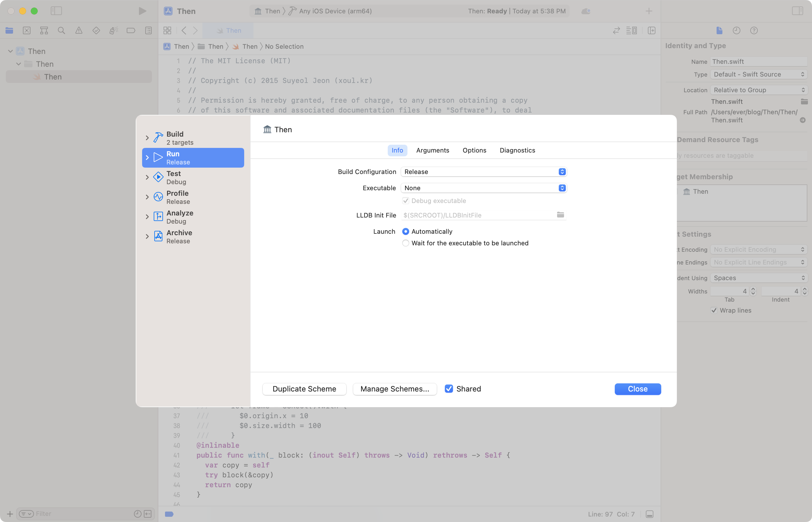
Task: Open the Issue navigator warning icon
Action: click(x=79, y=30)
